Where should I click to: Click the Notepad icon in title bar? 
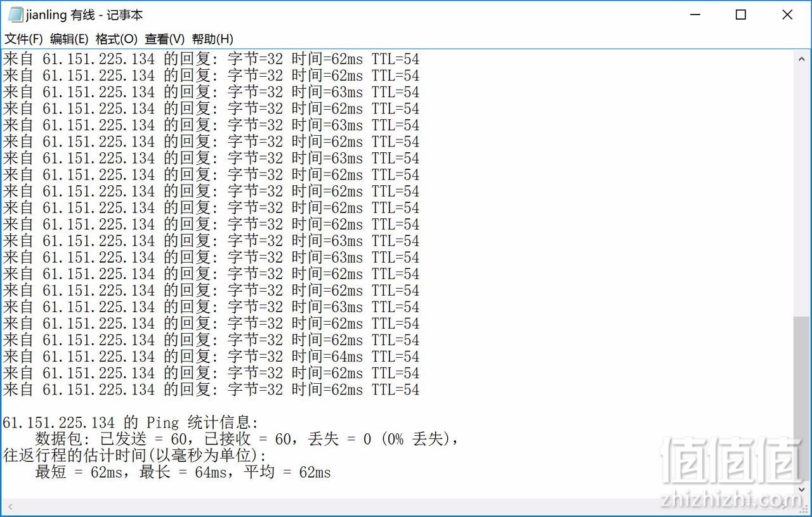point(15,15)
